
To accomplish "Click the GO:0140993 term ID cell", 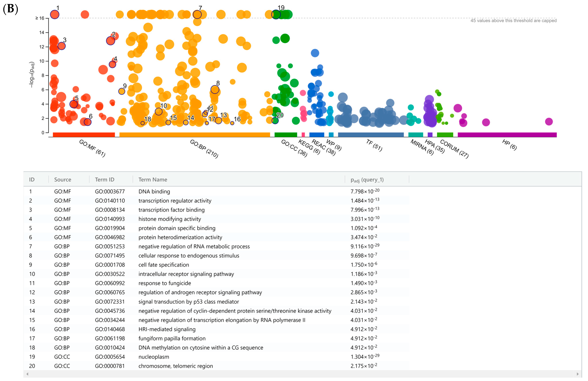I will coord(110,219).
